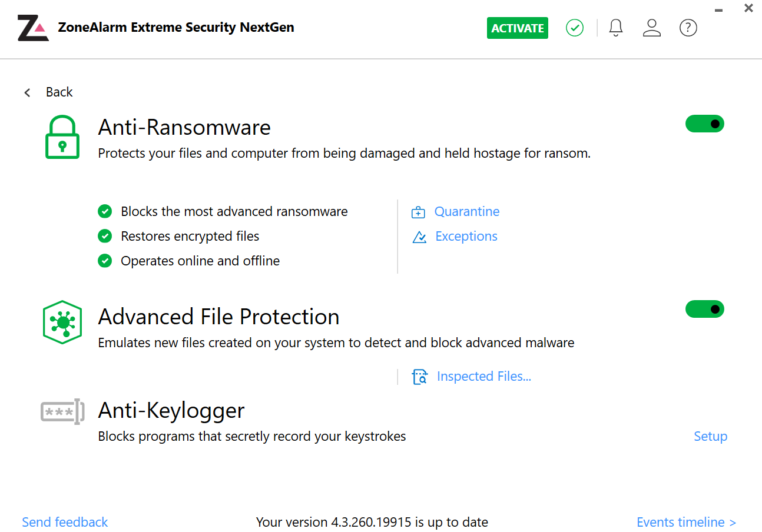Viewport: 762px width, 532px height.
Task: Open Anti-Keylogger Setup link
Action: (x=711, y=437)
